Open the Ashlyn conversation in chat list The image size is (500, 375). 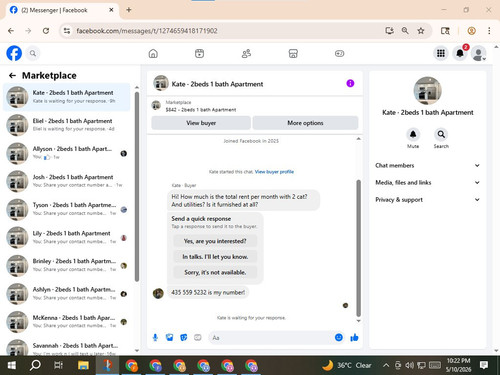67,293
